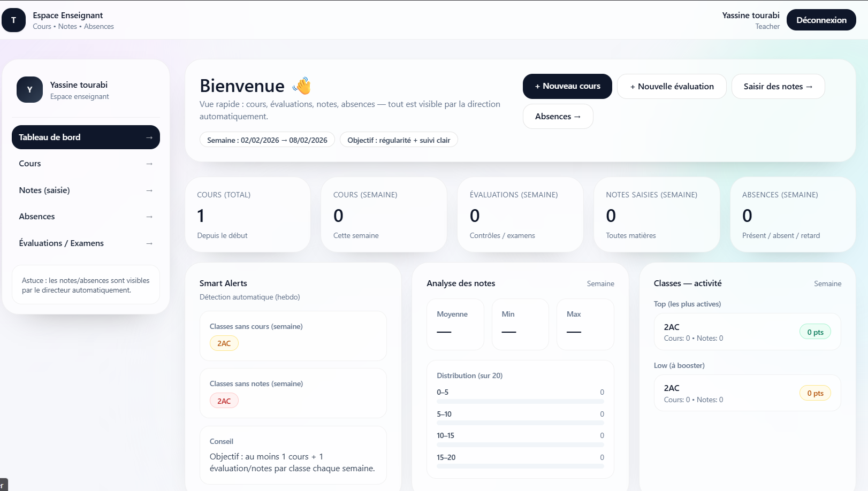Click the week chip showing 02/02/2026

(x=267, y=140)
